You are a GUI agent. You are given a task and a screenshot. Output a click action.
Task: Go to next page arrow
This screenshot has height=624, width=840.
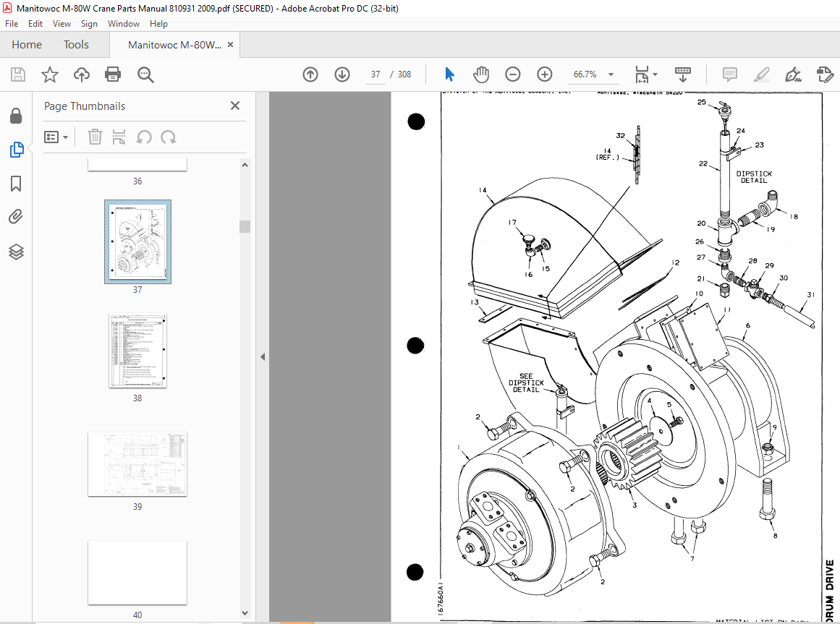[x=342, y=74]
